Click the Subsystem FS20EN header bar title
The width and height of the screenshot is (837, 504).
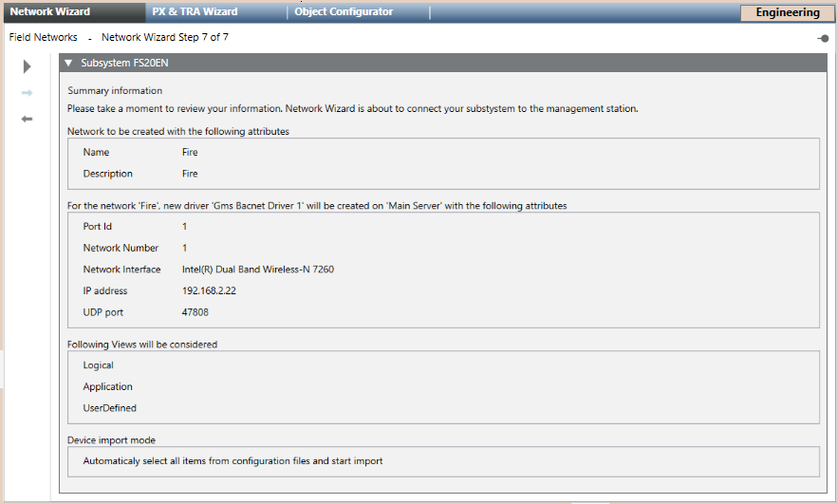tap(125, 63)
